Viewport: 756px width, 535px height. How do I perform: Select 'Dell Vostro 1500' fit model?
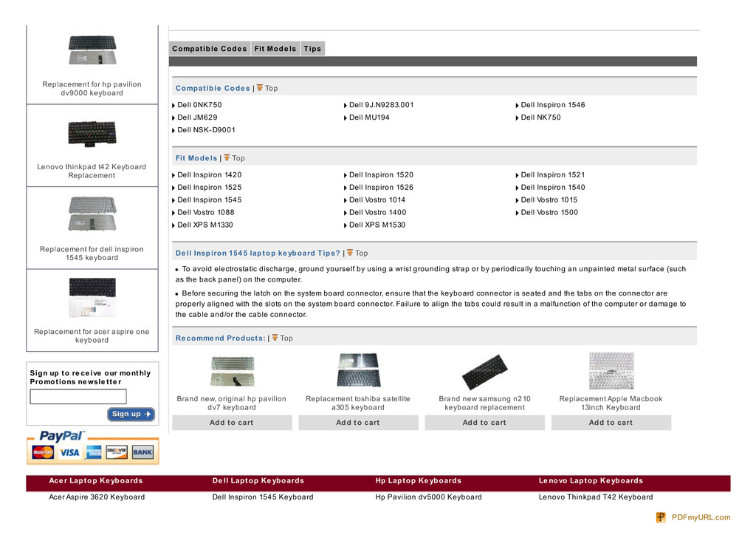point(549,212)
